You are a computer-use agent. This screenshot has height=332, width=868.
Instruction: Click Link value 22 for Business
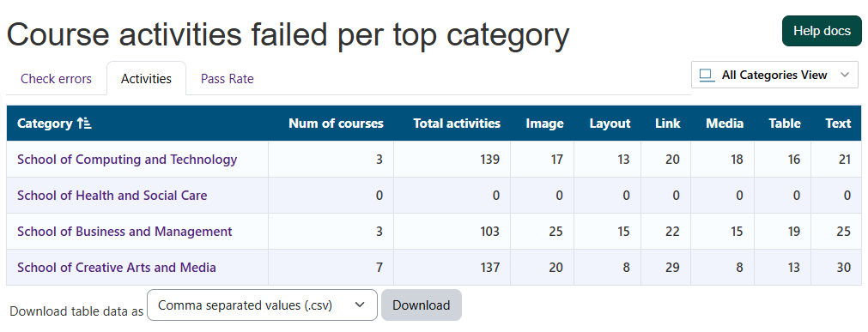pos(672,232)
